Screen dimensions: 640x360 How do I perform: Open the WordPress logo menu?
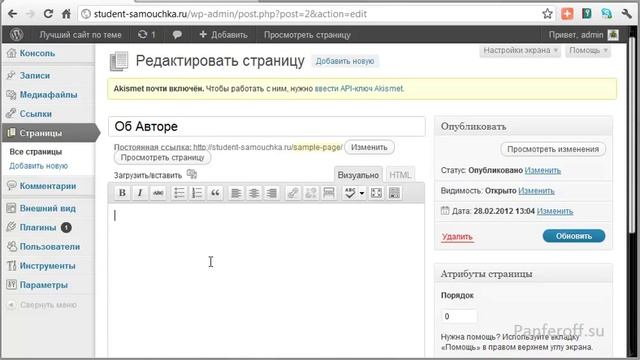coord(17,35)
